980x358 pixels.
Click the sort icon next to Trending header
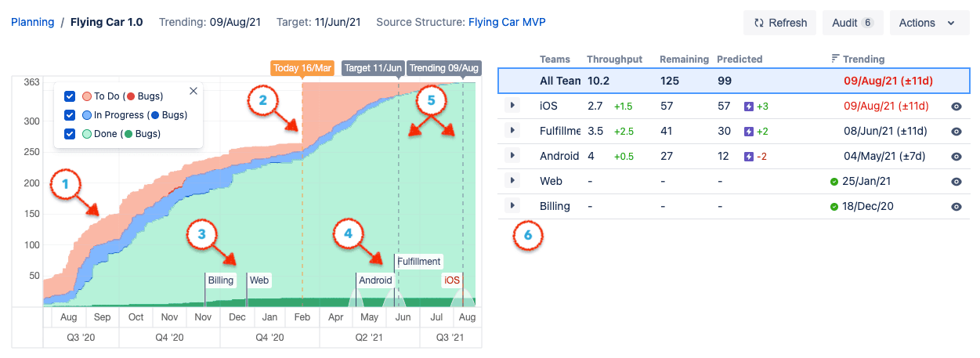pyautogui.click(x=835, y=59)
